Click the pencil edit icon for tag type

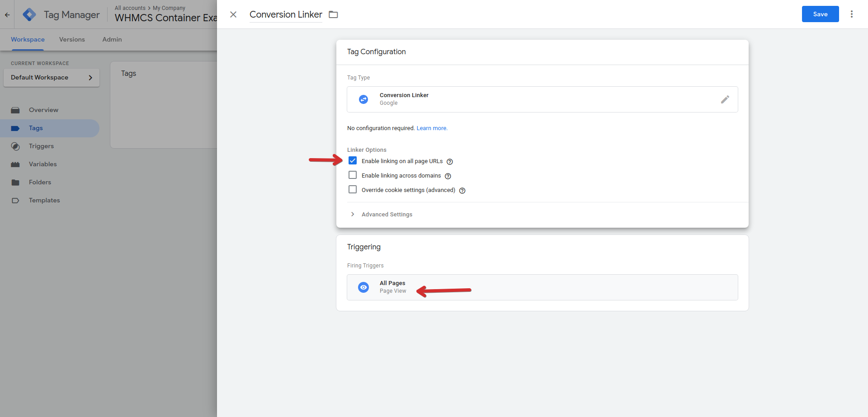coord(725,99)
